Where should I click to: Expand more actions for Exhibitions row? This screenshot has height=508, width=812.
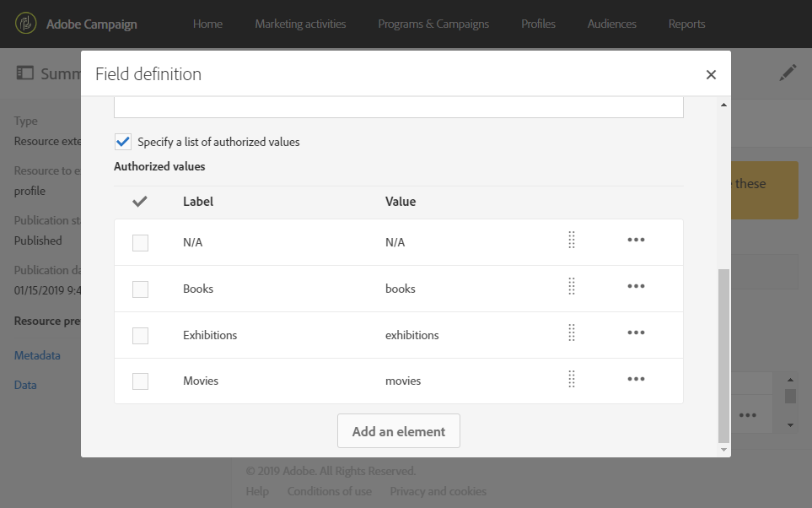pyautogui.click(x=636, y=333)
